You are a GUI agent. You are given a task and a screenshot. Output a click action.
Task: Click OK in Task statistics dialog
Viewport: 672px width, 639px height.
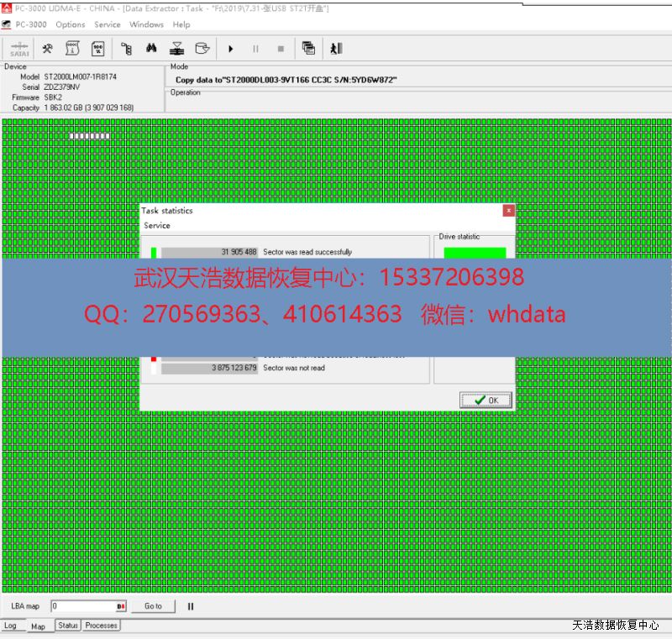click(x=486, y=401)
